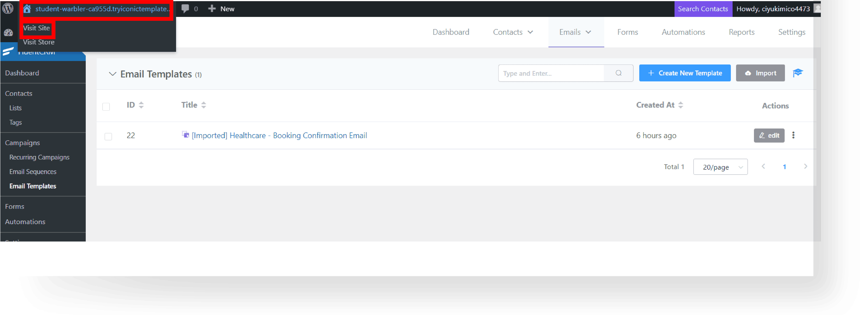Screen dimensions: 868x315
Task: Click the Search Contacts button
Action: pyautogui.click(x=703, y=9)
